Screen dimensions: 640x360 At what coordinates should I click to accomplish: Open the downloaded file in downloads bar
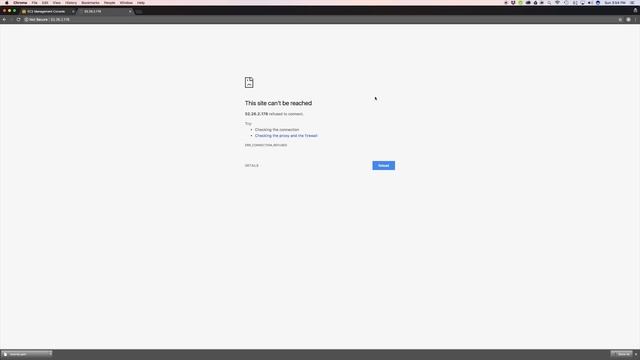click(24, 354)
